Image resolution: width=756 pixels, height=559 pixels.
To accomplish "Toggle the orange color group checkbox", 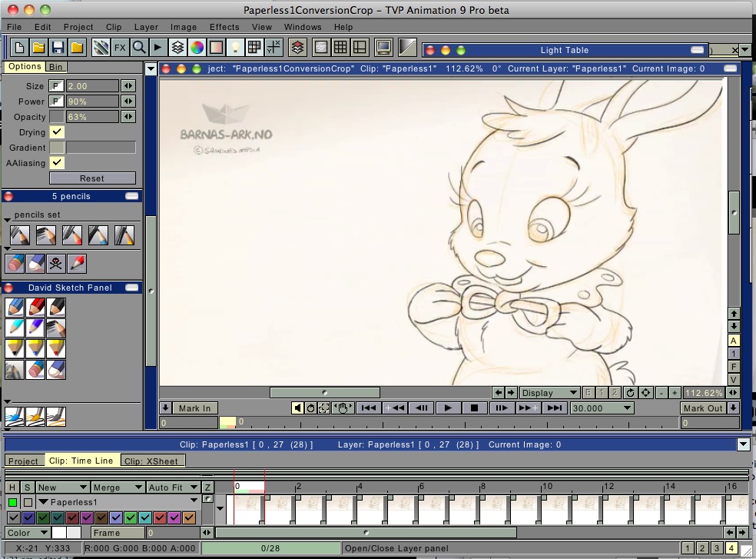I will click(x=189, y=518).
